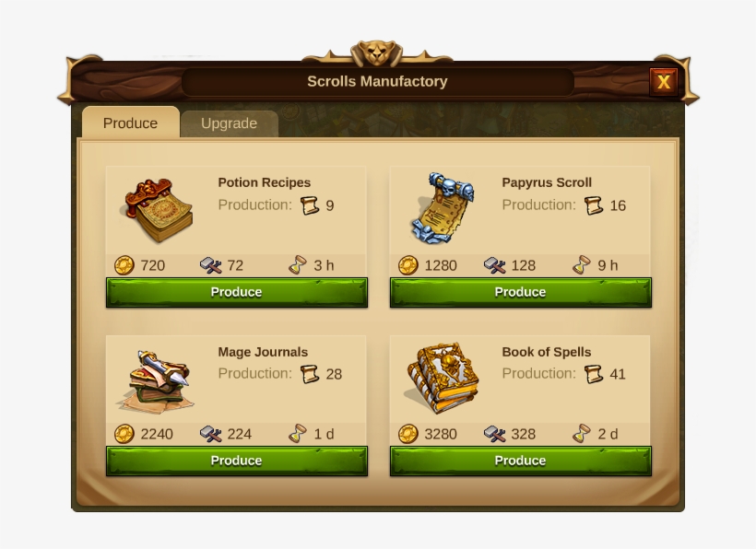Close the Scrolls Manufactory window

pyautogui.click(x=664, y=81)
